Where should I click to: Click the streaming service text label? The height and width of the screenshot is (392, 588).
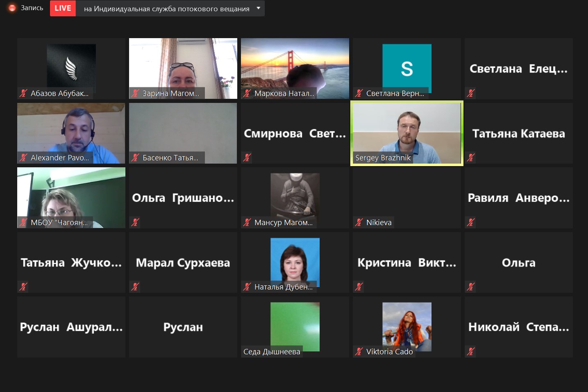tap(166, 9)
